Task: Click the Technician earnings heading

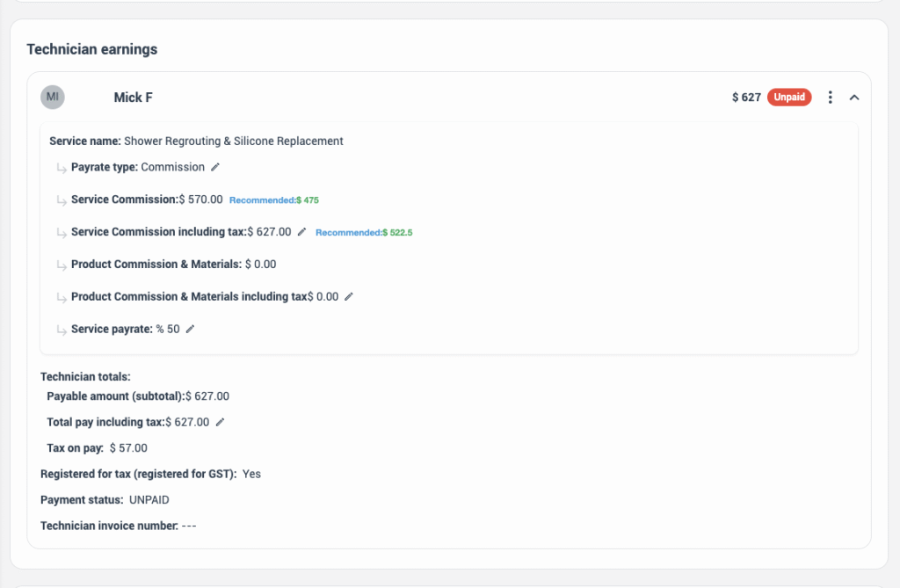Action: click(x=92, y=50)
